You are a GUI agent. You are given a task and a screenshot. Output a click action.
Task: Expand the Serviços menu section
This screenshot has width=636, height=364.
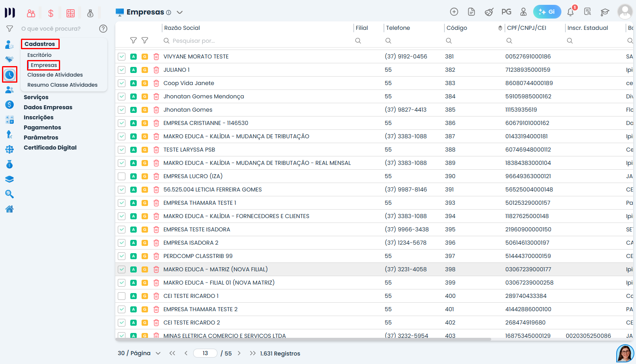click(36, 97)
